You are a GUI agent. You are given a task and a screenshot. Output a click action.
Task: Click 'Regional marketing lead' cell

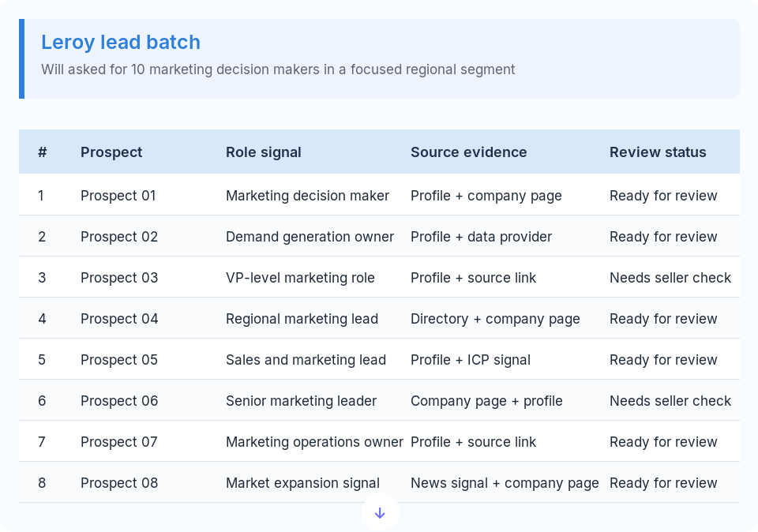click(x=302, y=319)
